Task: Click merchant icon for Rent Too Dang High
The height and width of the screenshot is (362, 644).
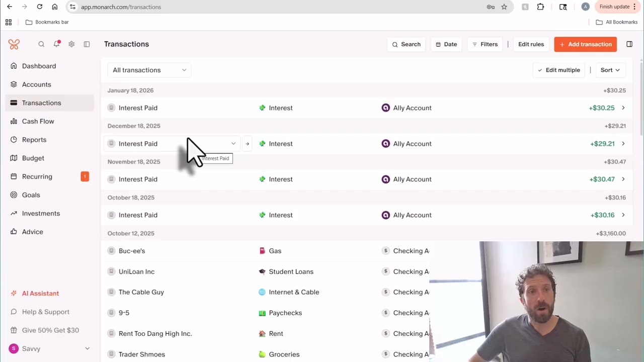Action: (x=112, y=333)
